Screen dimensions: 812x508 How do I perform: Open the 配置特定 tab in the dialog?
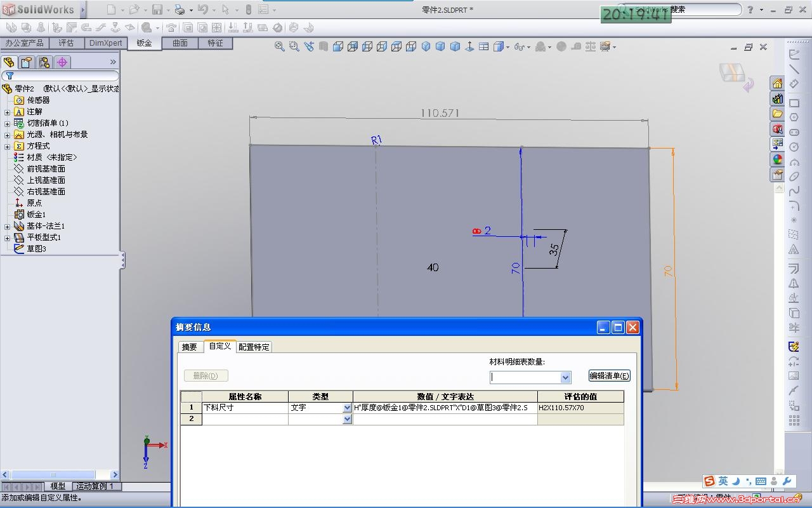click(x=254, y=347)
